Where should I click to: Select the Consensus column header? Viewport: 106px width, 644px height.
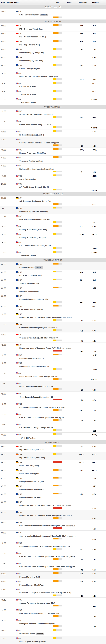pyautogui.click(x=82, y=3)
